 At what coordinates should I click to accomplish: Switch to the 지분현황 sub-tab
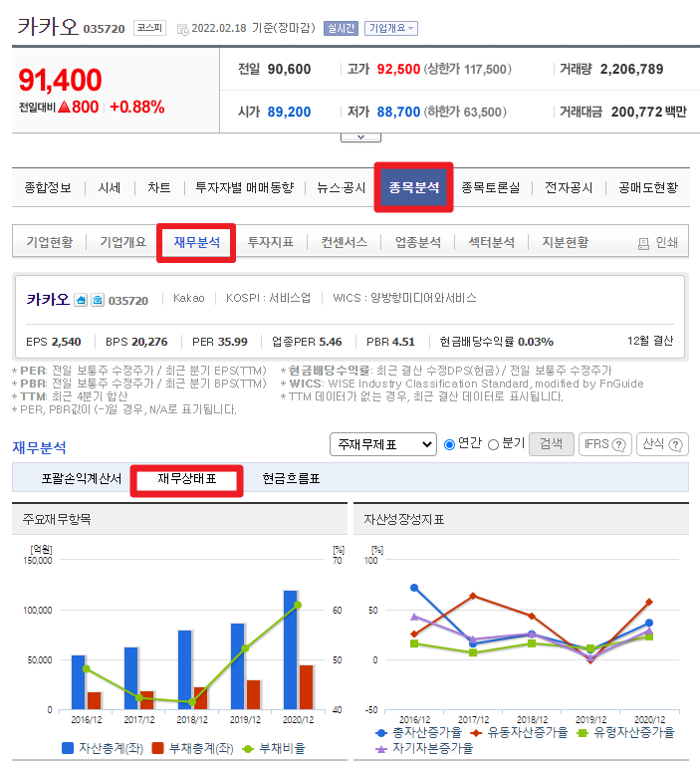pyautogui.click(x=566, y=242)
